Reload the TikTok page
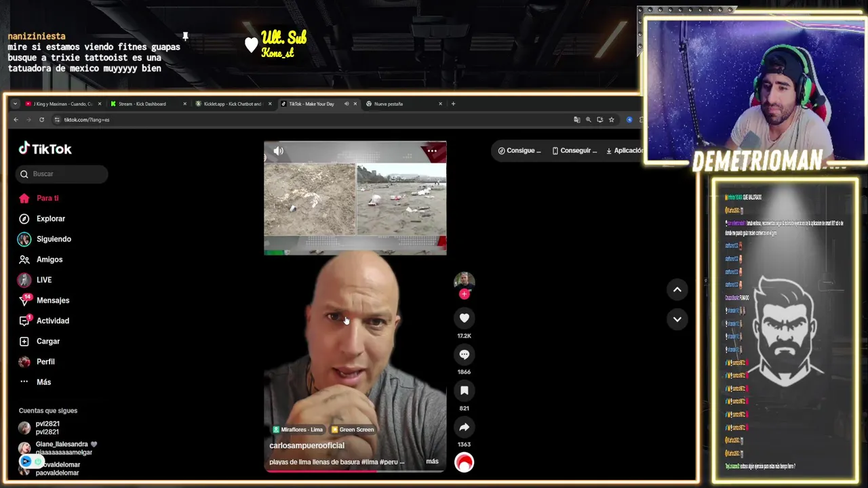This screenshot has width=868, height=488. click(41, 120)
